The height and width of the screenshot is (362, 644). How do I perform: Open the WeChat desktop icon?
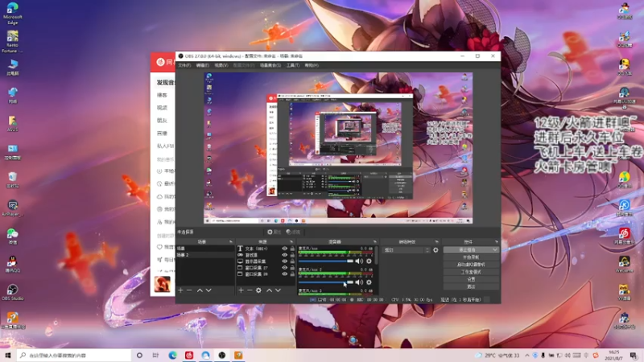tap(12, 237)
